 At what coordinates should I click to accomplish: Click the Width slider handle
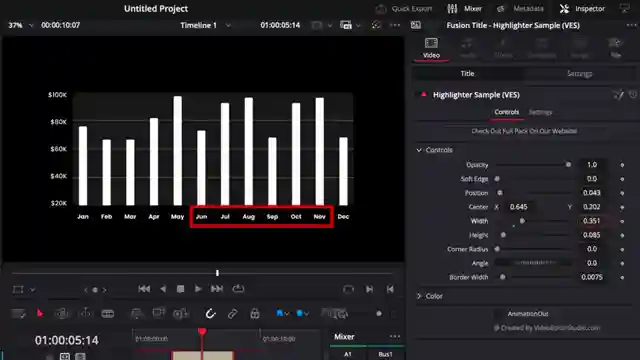522,221
